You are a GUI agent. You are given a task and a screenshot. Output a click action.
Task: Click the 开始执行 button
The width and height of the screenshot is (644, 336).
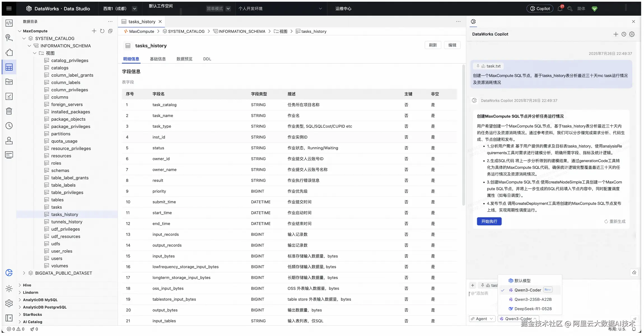point(489,221)
